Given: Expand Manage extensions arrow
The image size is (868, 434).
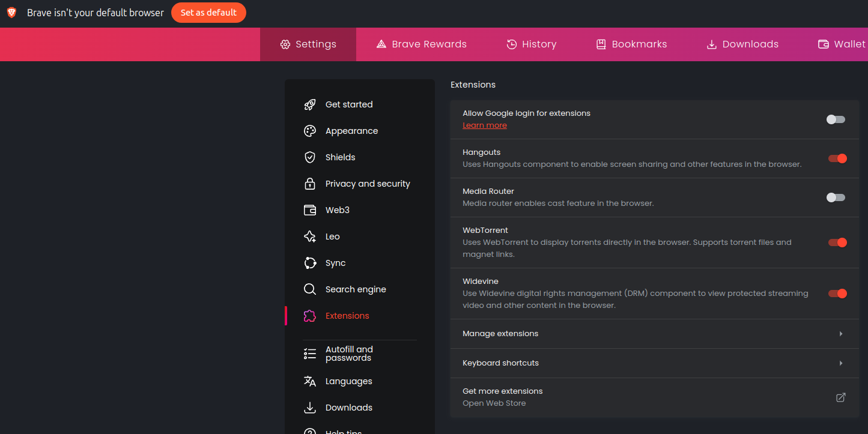Looking at the screenshot, I should pos(841,334).
